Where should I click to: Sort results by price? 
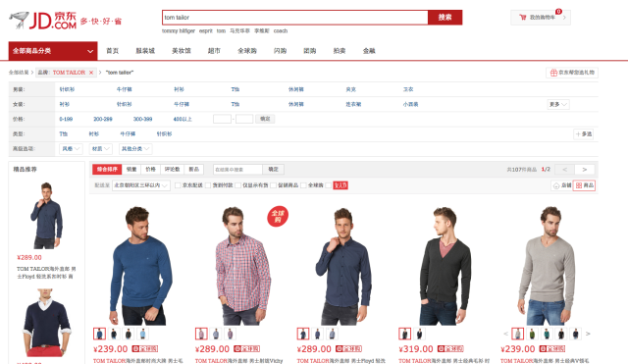click(x=150, y=170)
